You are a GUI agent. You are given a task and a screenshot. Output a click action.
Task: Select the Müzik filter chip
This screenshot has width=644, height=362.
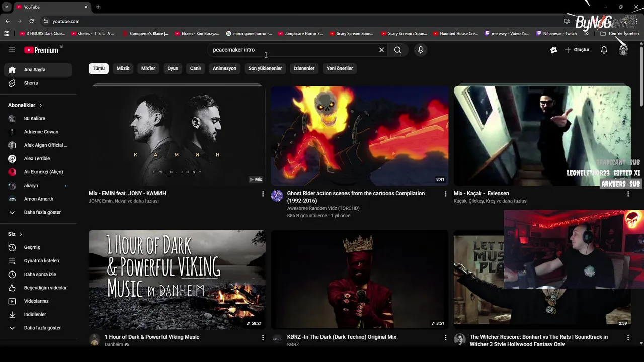click(123, 68)
